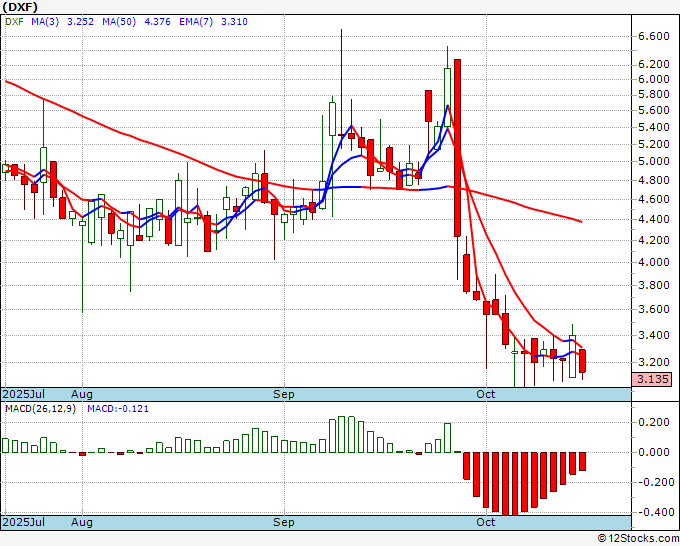Click the 3.400 price axis label
The image size is (680, 546).
click(x=654, y=335)
